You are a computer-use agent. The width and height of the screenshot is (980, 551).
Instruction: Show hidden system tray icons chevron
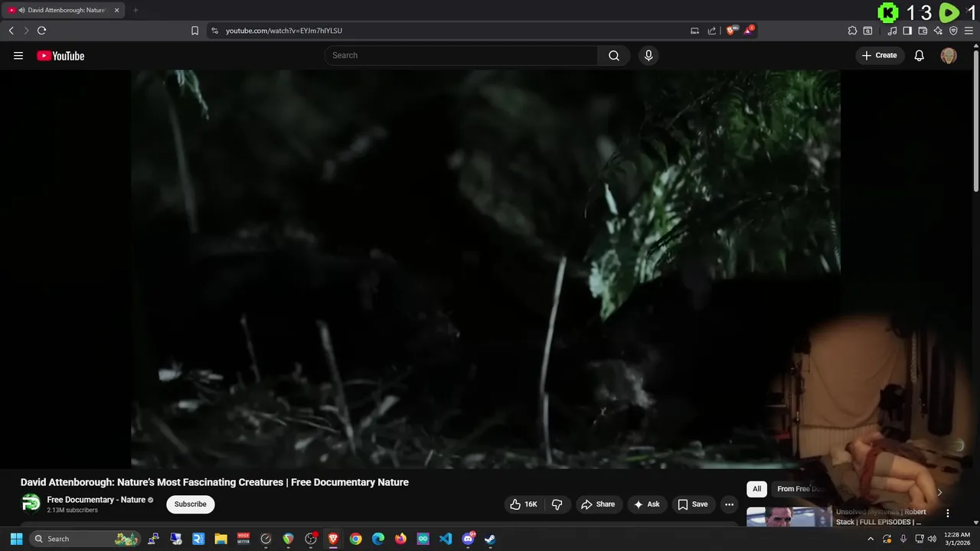(x=871, y=539)
